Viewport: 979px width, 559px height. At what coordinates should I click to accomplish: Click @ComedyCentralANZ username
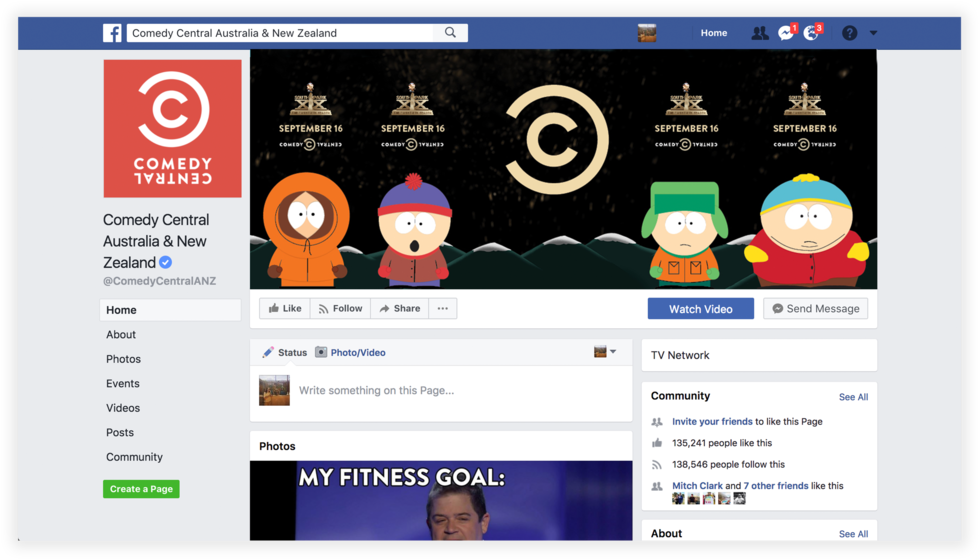(159, 281)
